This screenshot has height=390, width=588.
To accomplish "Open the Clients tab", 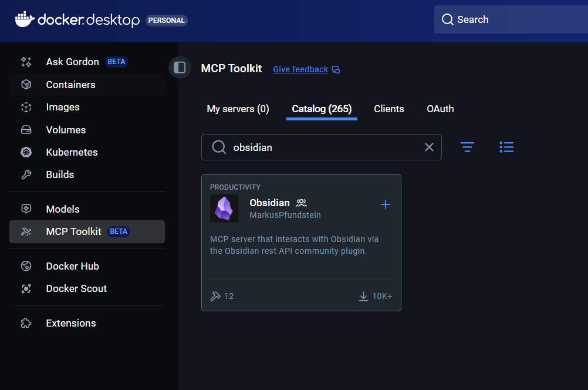I will (388, 109).
